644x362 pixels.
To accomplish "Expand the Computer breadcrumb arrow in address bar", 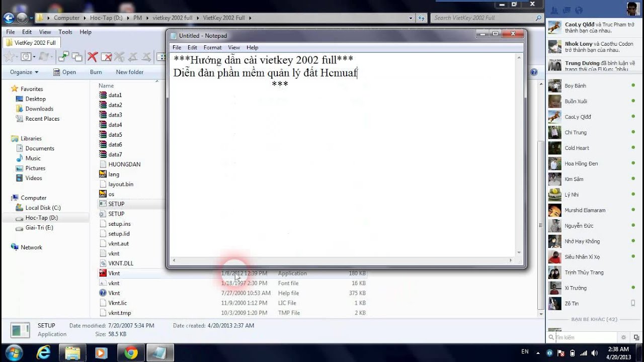I will pyautogui.click(x=84, y=18).
